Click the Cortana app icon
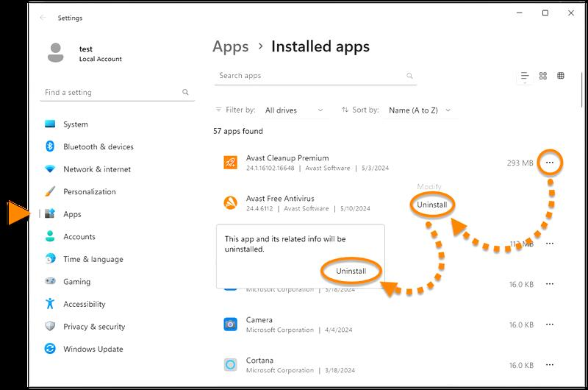Screen dimensions: 588x390 tap(230, 364)
